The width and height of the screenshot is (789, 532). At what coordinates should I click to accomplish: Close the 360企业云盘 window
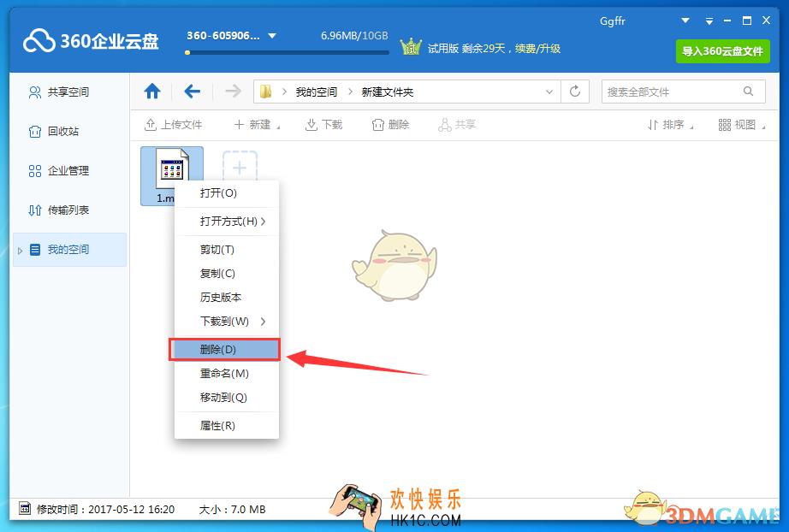767,21
